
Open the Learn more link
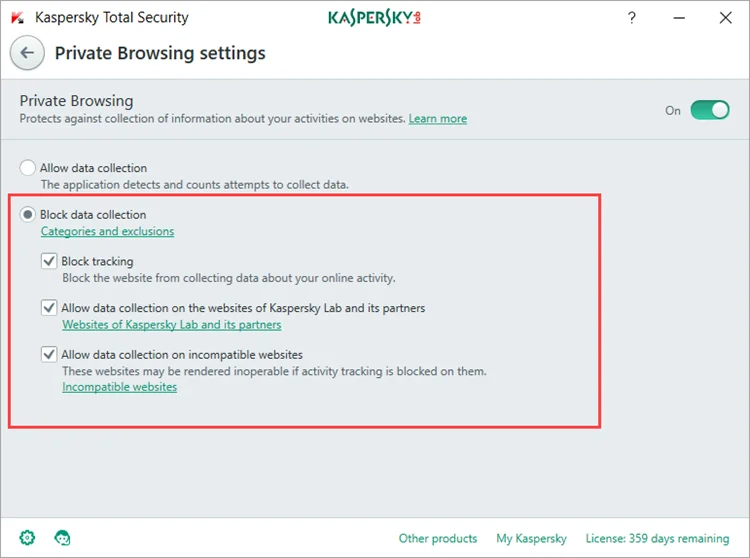click(x=438, y=119)
